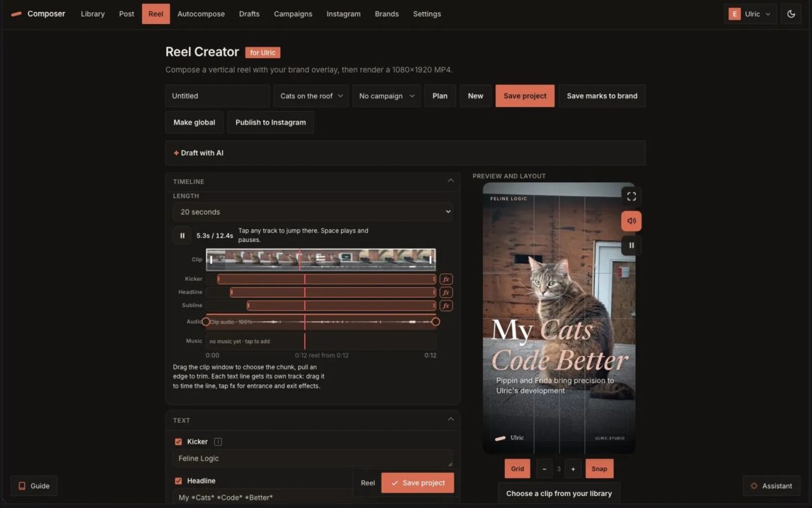Open the Settings tab
This screenshot has height=508, width=812.
tap(427, 14)
